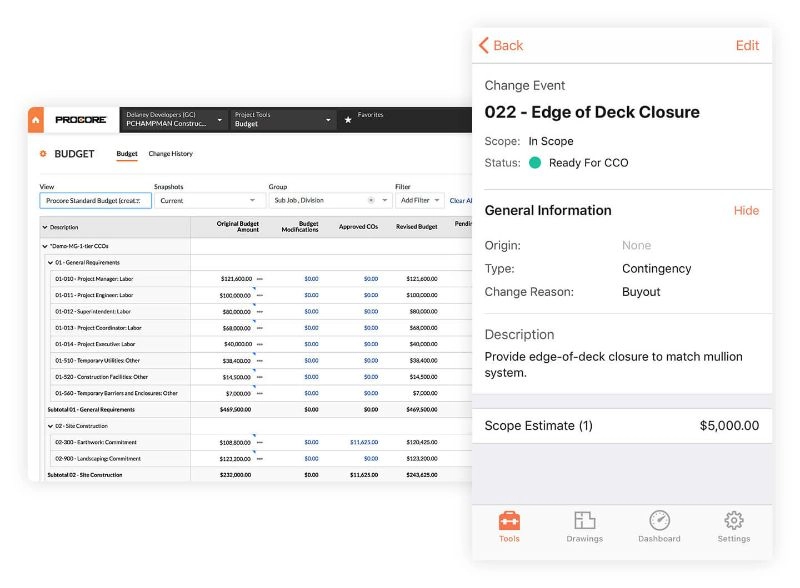Screen dimensions: 800x588
Task: Click the Favorites star icon
Action: click(348, 120)
